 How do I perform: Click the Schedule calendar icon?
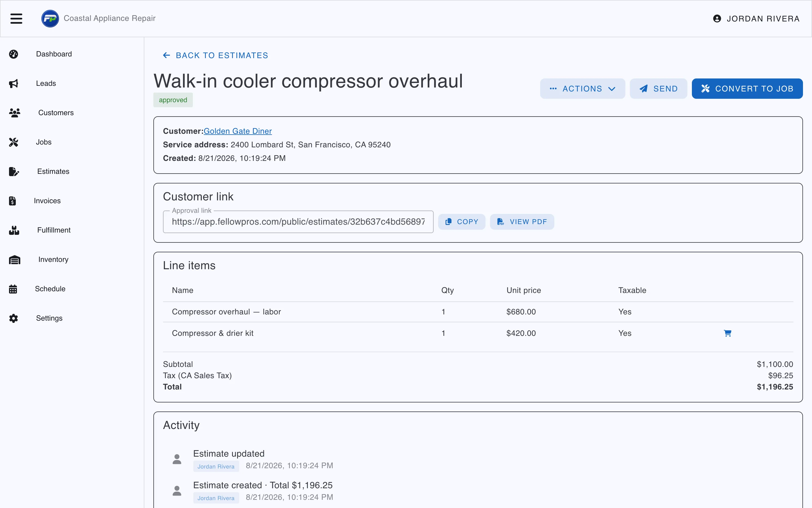(13, 289)
